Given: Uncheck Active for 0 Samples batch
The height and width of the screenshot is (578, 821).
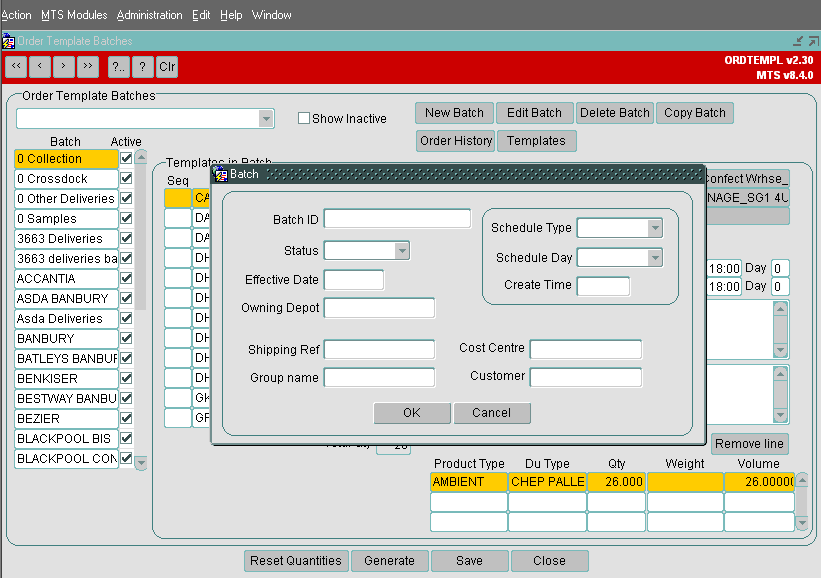Looking at the screenshot, I should [126, 218].
